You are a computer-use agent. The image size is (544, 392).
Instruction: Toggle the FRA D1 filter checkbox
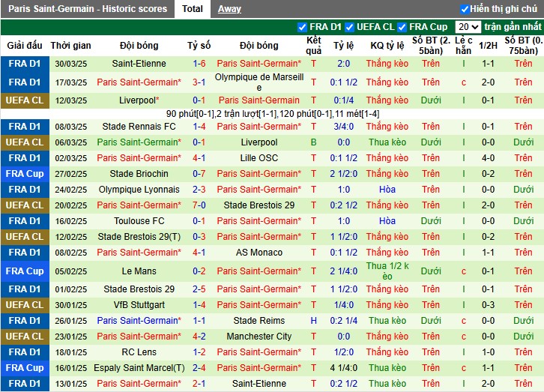[302, 27]
